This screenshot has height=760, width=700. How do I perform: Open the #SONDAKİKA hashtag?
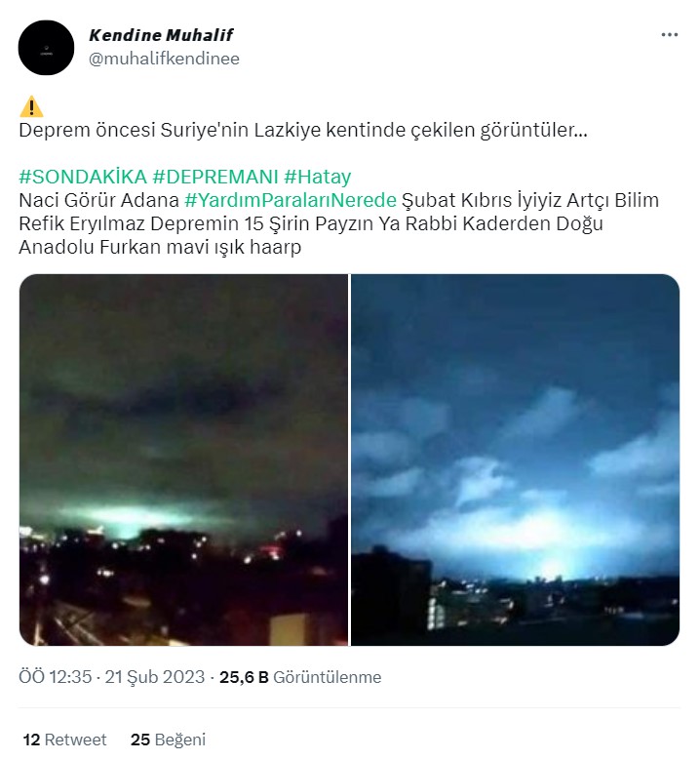(83, 177)
